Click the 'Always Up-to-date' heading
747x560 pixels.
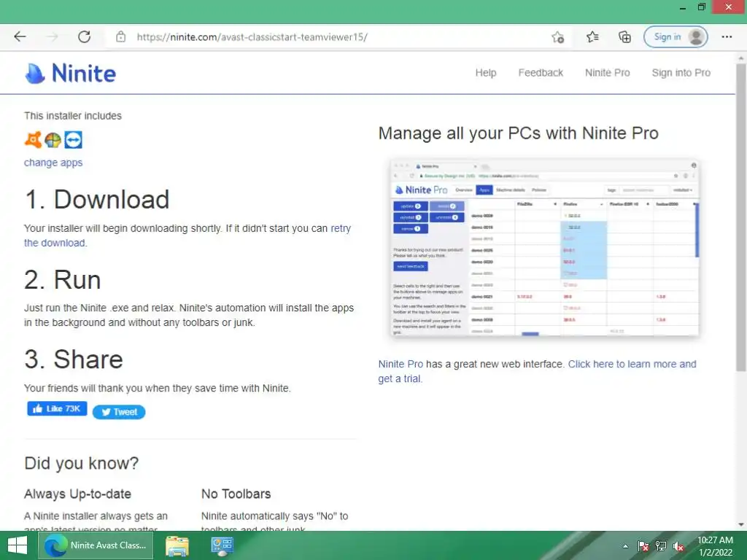click(77, 494)
